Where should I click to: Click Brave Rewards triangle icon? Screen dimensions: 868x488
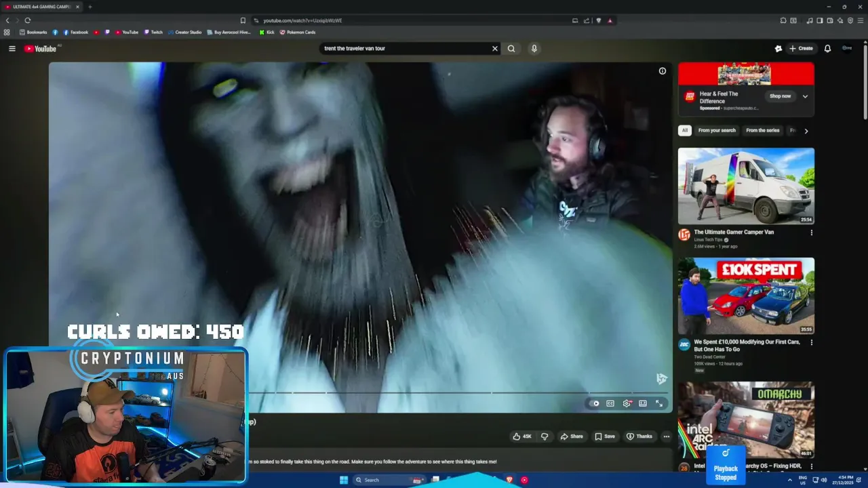[x=610, y=20]
